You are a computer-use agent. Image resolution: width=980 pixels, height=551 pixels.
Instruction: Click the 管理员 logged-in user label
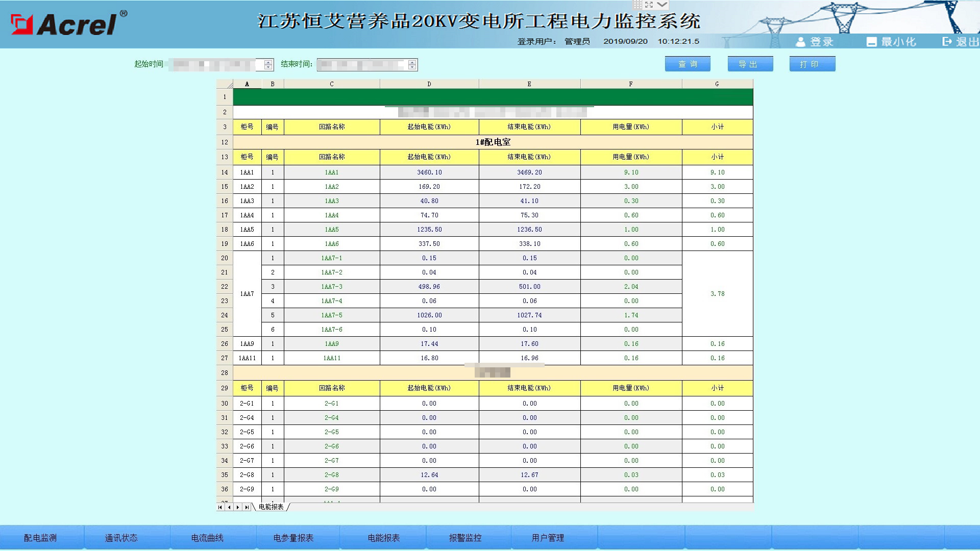tap(577, 41)
